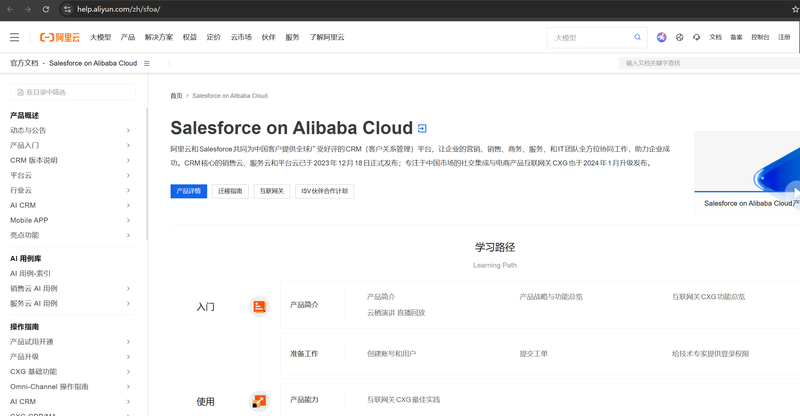
Task: Open the 互联网关 CXG 功能总览 link
Action: 709,297
